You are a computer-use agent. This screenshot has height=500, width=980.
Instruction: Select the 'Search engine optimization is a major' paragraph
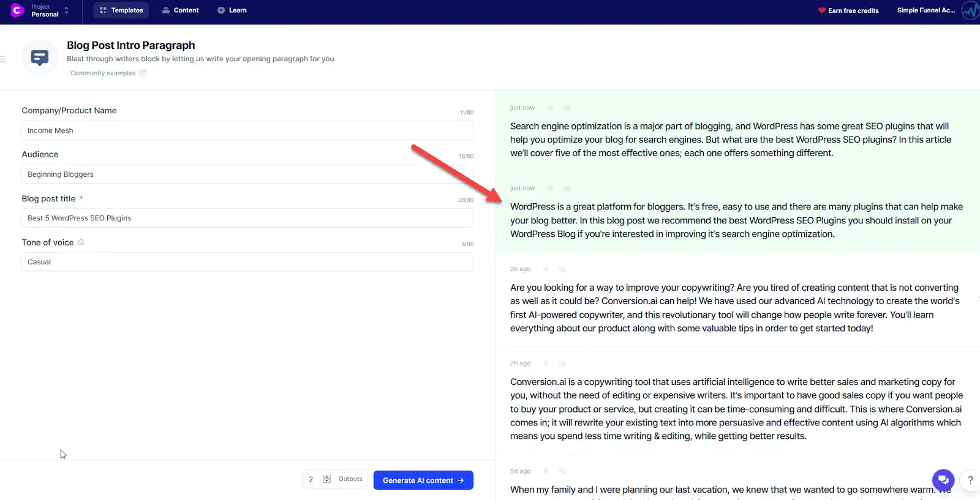[731, 140]
